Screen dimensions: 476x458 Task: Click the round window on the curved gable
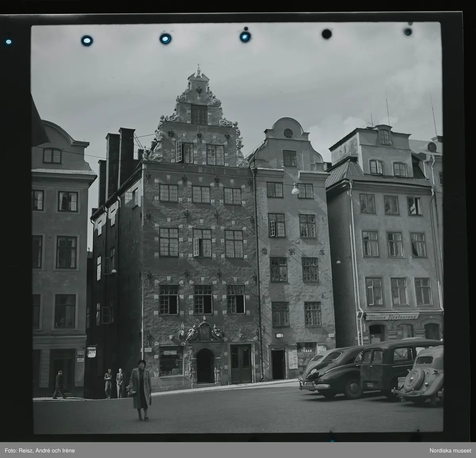[288, 133]
